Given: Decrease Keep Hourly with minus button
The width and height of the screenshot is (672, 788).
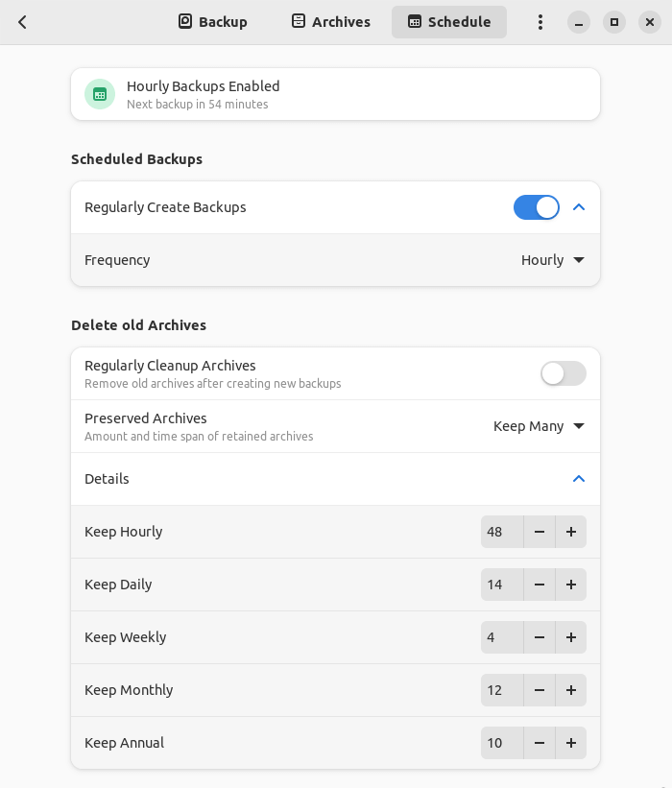Looking at the screenshot, I should [540, 532].
